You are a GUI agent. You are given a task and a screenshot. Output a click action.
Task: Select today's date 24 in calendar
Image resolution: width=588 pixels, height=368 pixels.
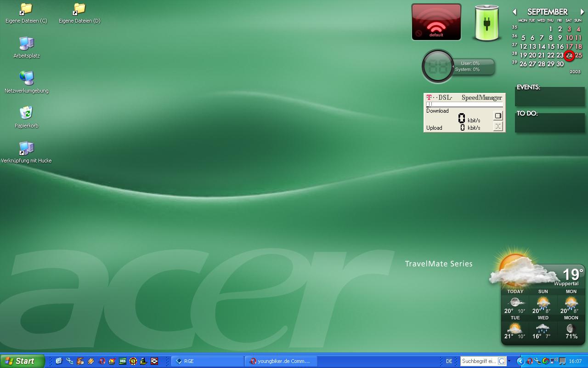(x=569, y=56)
